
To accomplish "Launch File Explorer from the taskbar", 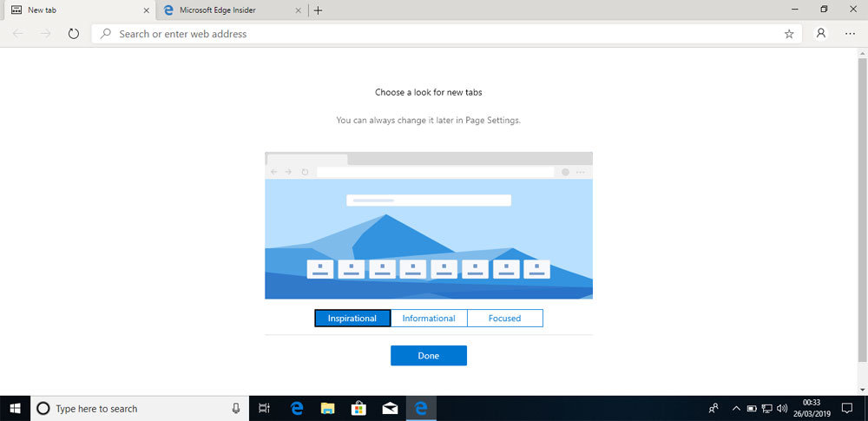I will point(328,408).
